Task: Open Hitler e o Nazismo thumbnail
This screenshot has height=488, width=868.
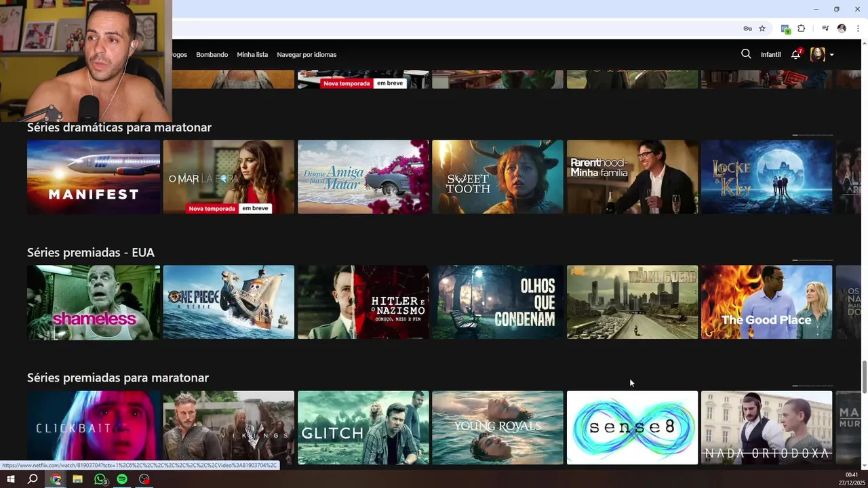Action: click(x=363, y=302)
